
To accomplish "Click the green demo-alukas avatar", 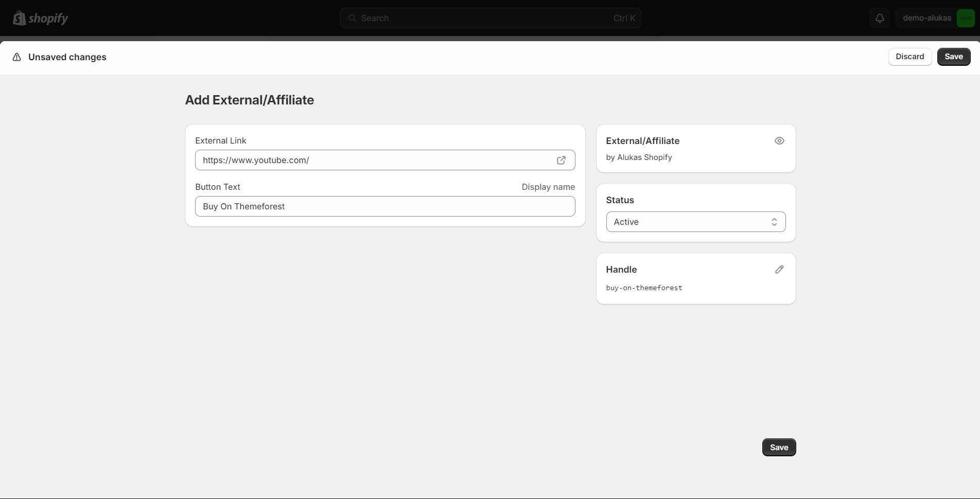I will (x=966, y=18).
